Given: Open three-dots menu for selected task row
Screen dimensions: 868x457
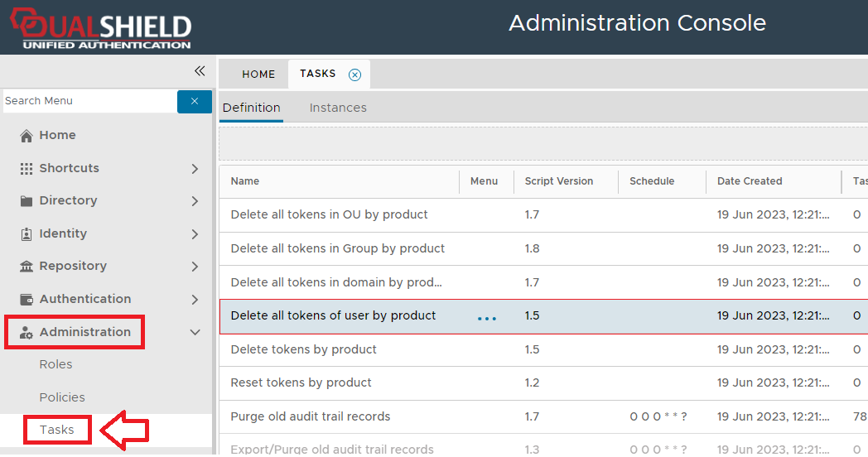Looking at the screenshot, I should pos(487,318).
